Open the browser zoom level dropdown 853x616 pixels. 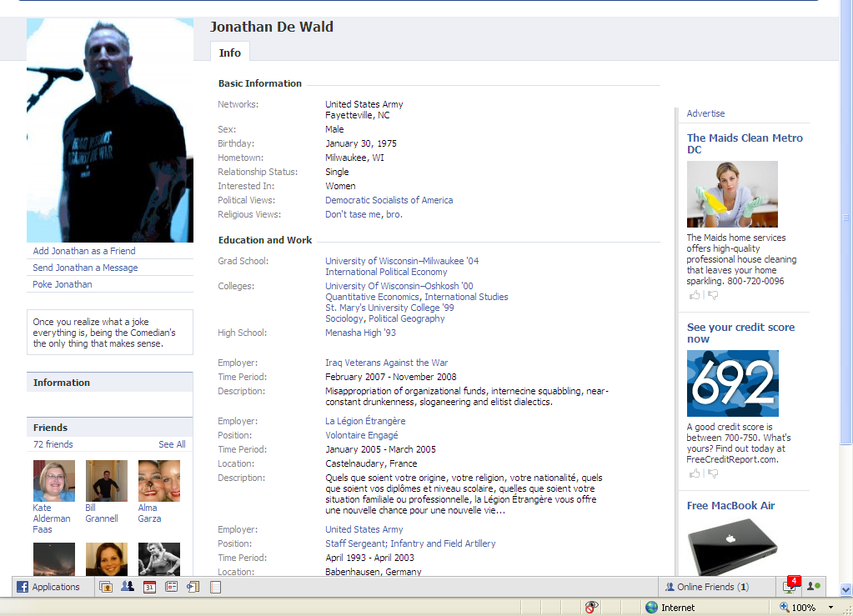pyautogui.click(x=830, y=608)
